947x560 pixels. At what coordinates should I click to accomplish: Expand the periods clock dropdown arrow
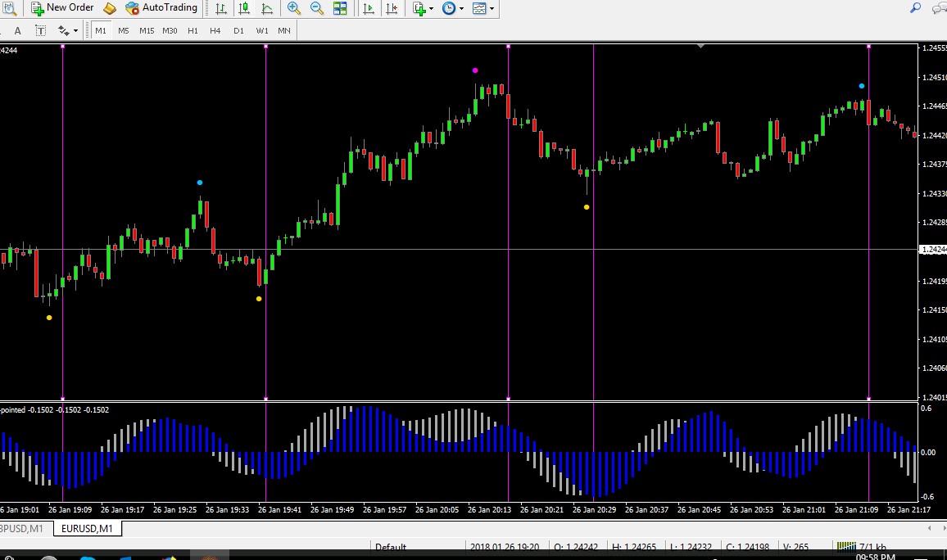click(x=461, y=8)
